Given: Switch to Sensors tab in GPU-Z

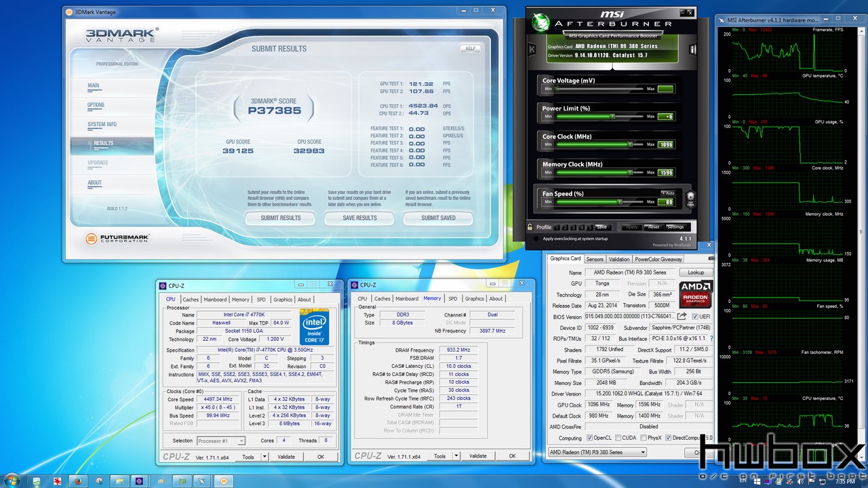Looking at the screenshot, I should point(595,259).
